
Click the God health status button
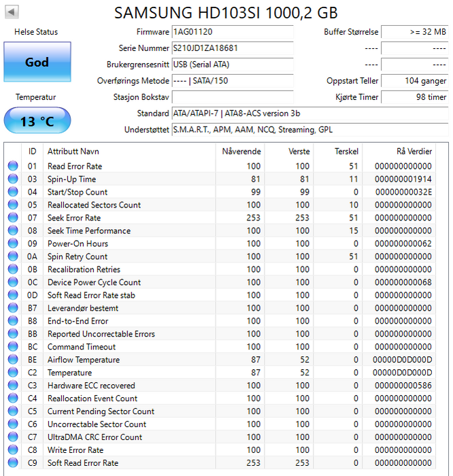pyautogui.click(x=37, y=62)
